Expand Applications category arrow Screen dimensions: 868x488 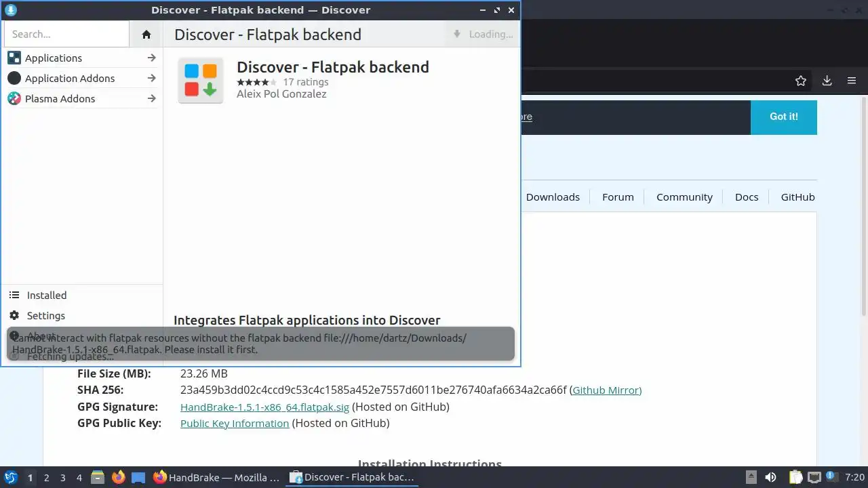(151, 58)
